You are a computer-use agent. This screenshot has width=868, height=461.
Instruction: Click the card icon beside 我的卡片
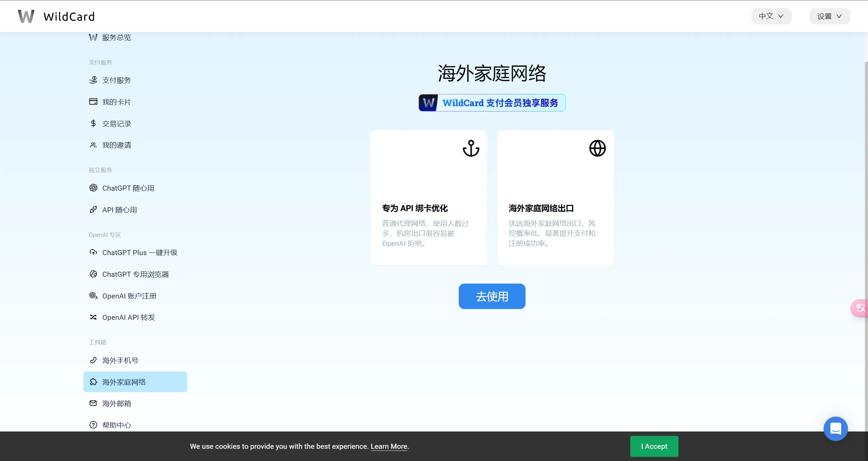93,102
